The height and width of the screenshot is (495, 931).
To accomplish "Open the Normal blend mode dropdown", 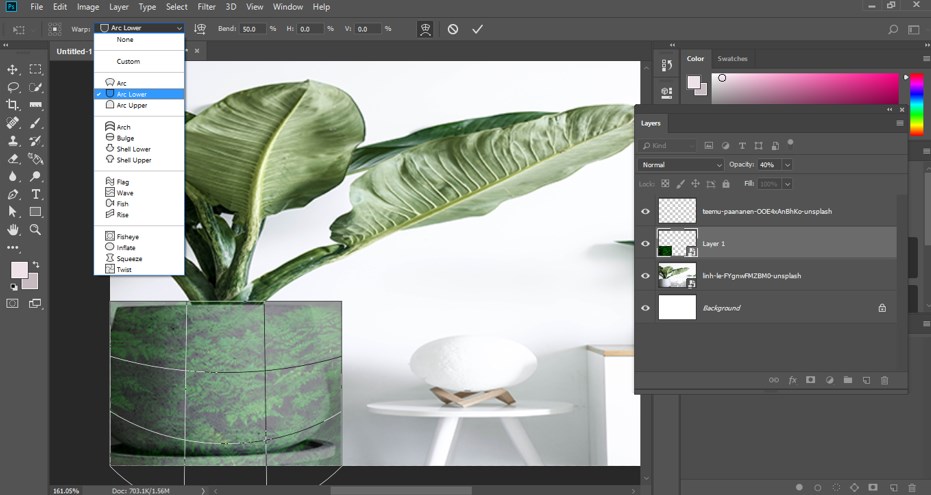I will 680,164.
